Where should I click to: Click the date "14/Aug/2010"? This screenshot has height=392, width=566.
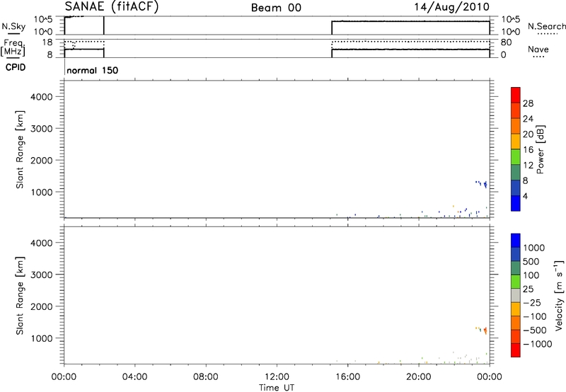coord(451,7)
